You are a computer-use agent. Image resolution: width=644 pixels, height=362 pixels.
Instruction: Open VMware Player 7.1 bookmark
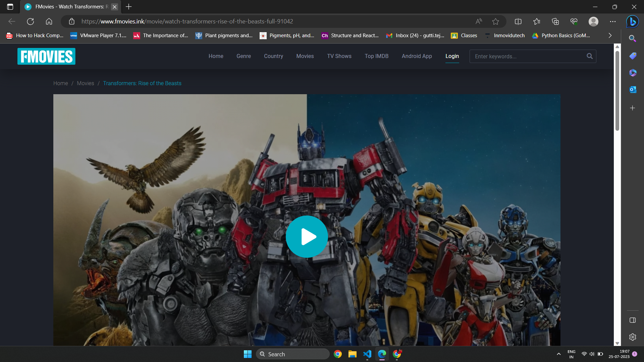(x=98, y=36)
